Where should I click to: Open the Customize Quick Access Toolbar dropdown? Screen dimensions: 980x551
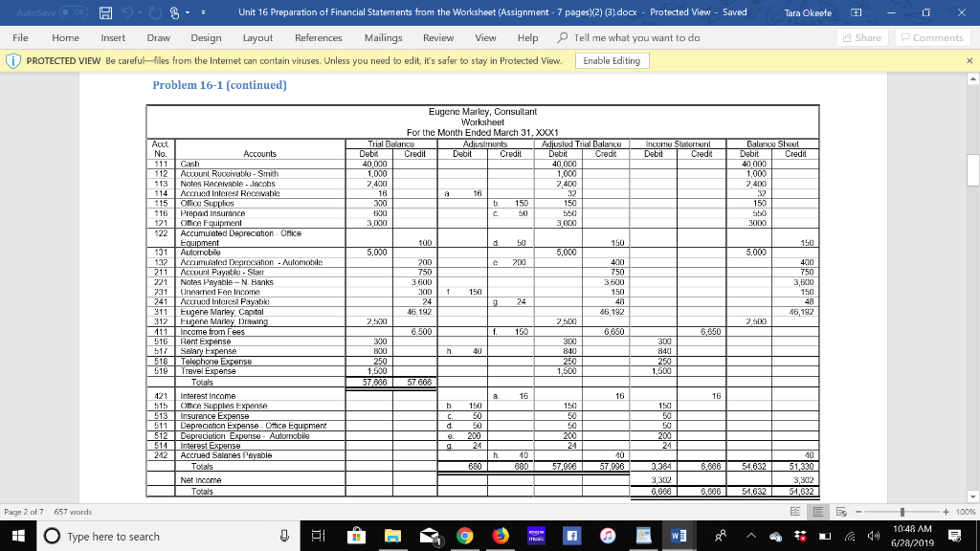204,12
